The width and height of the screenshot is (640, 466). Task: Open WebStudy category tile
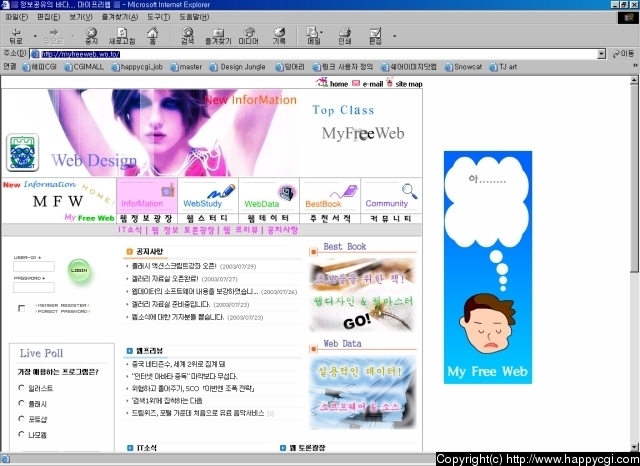tap(208, 196)
